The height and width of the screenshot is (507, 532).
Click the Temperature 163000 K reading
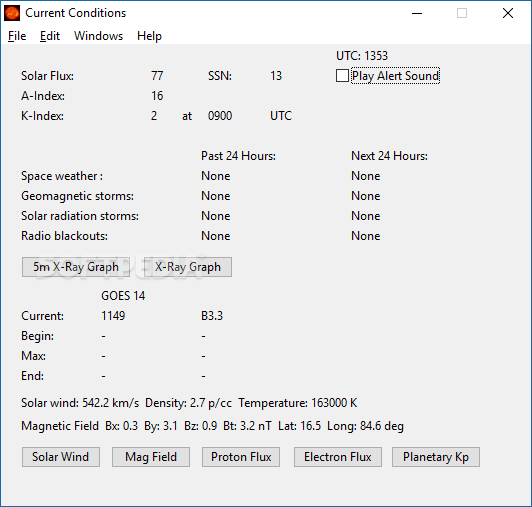(298, 403)
